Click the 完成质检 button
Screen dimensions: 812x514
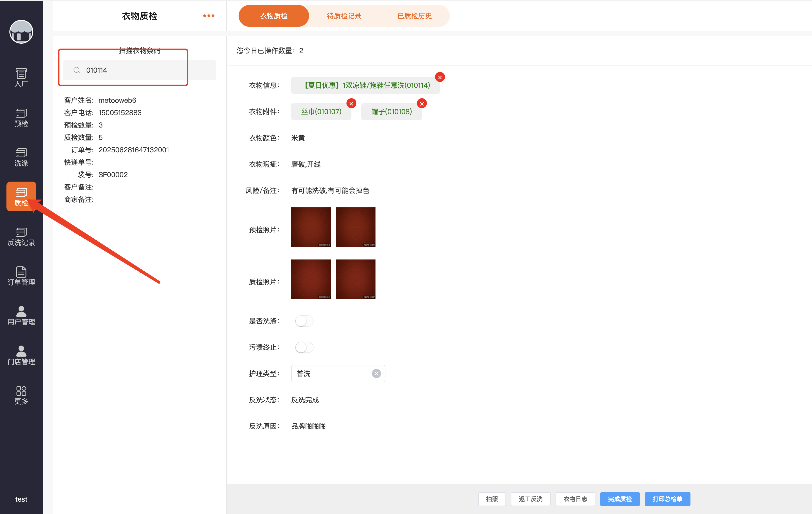point(620,499)
